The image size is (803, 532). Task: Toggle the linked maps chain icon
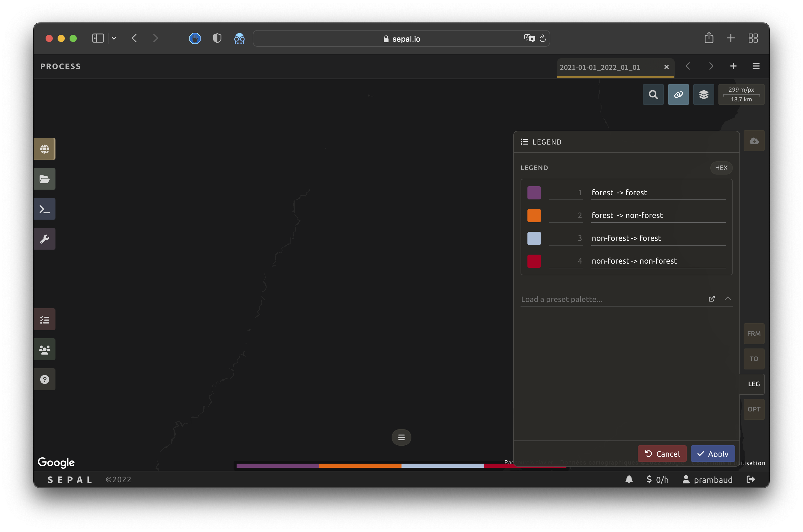coord(678,94)
